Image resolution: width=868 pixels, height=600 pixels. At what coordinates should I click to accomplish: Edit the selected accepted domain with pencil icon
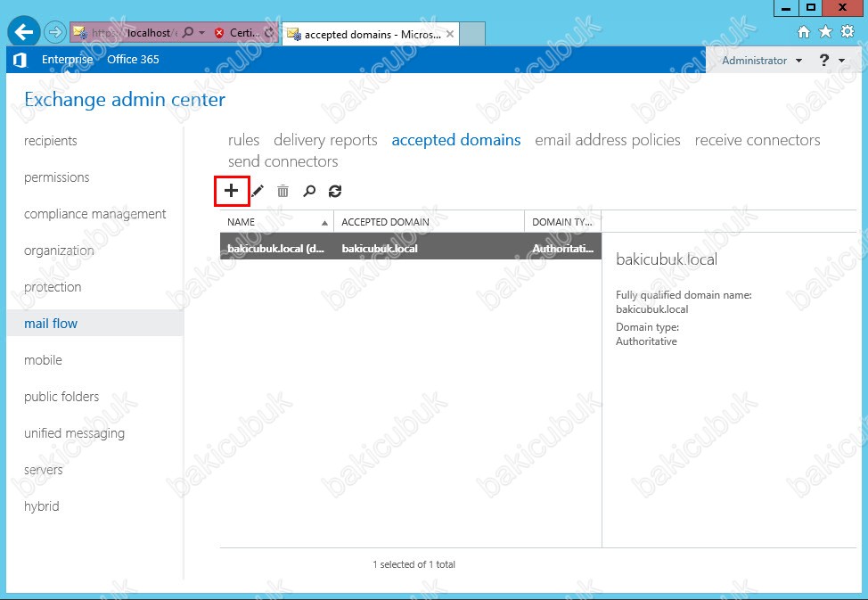coord(258,191)
